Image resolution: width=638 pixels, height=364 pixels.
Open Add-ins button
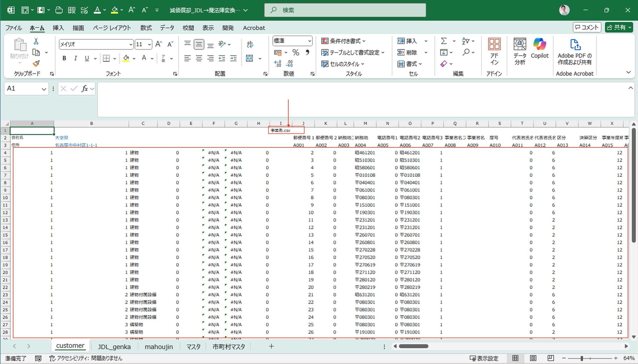click(494, 52)
